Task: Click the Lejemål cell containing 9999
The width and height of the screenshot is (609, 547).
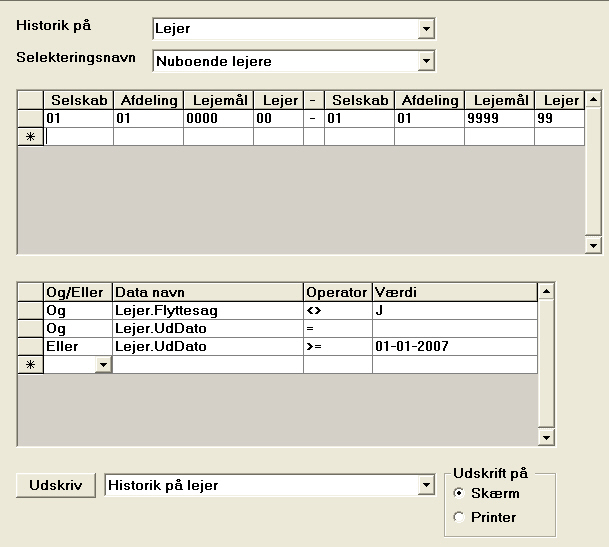Action: coord(498,119)
